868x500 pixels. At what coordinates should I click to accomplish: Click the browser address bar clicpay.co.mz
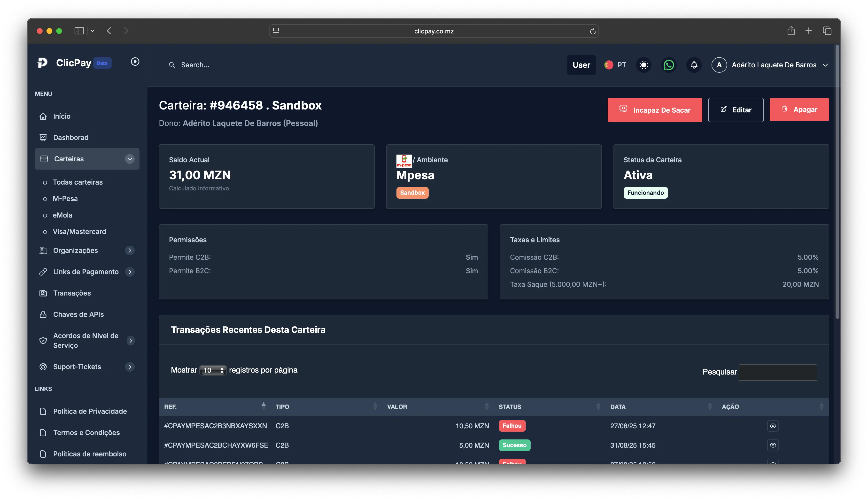click(434, 31)
